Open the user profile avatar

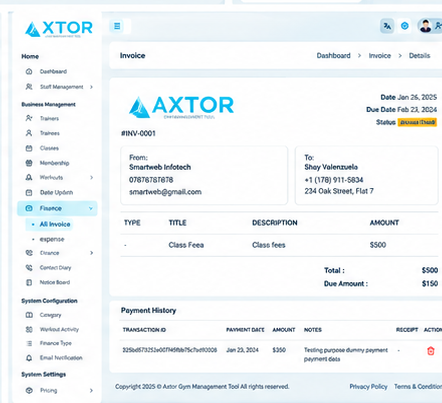pos(425,26)
